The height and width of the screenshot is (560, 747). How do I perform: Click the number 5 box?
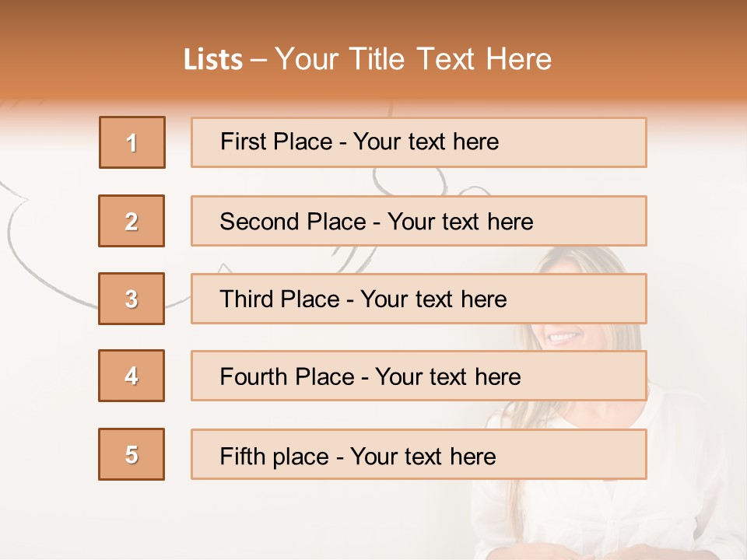click(132, 454)
